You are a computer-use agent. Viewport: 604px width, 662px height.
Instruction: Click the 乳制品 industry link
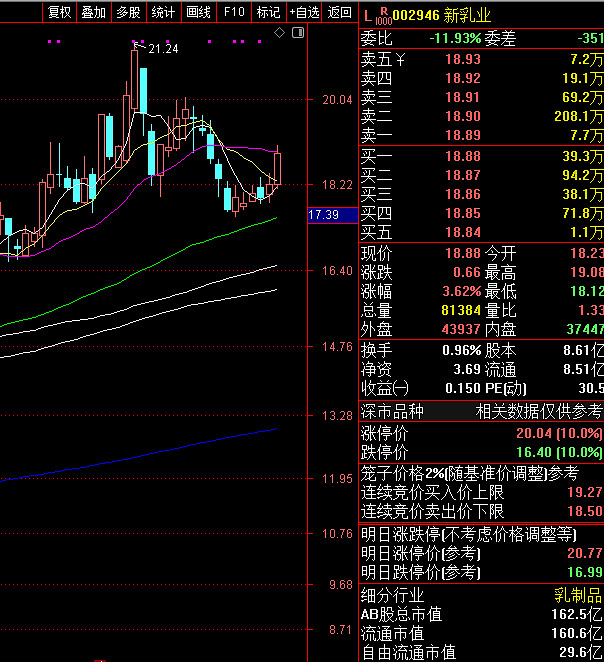point(582,595)
